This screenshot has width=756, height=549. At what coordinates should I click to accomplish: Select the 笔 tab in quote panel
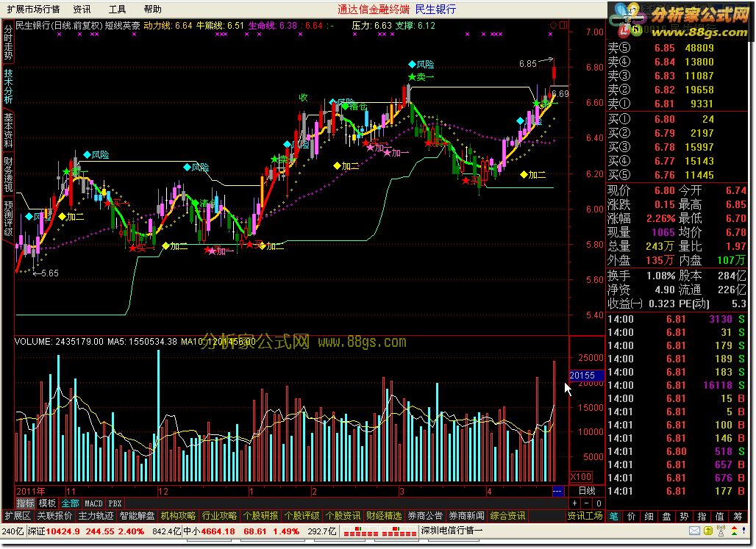614,516
